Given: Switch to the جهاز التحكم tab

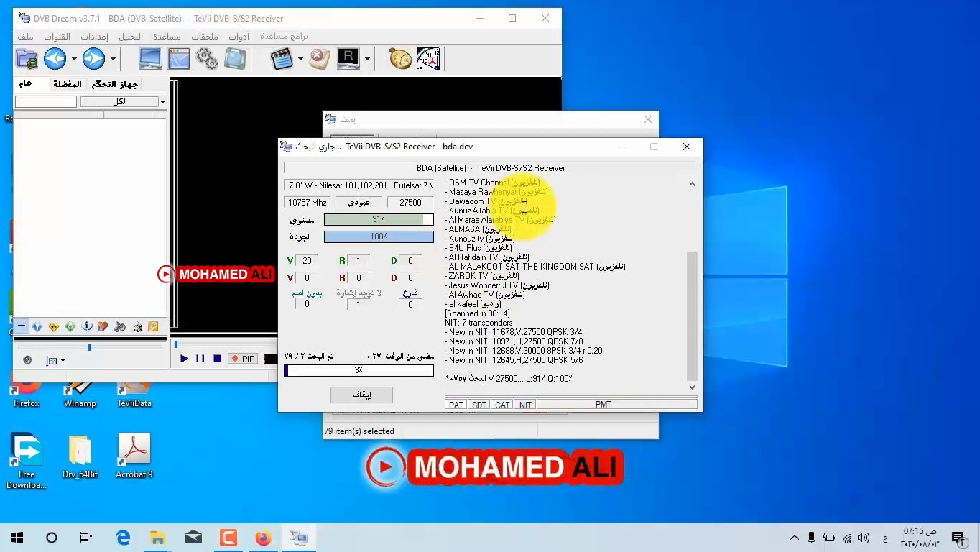Looking at the screenshot, I should 115,84.
